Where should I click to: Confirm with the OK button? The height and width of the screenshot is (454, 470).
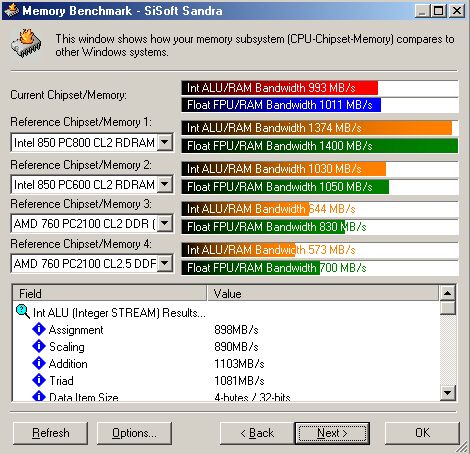click(x=422, y=433)
